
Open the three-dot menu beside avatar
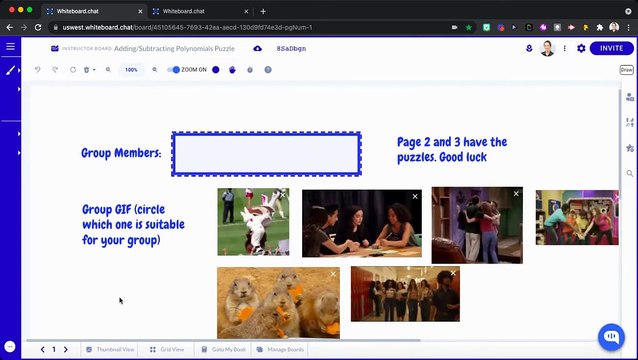564,48
